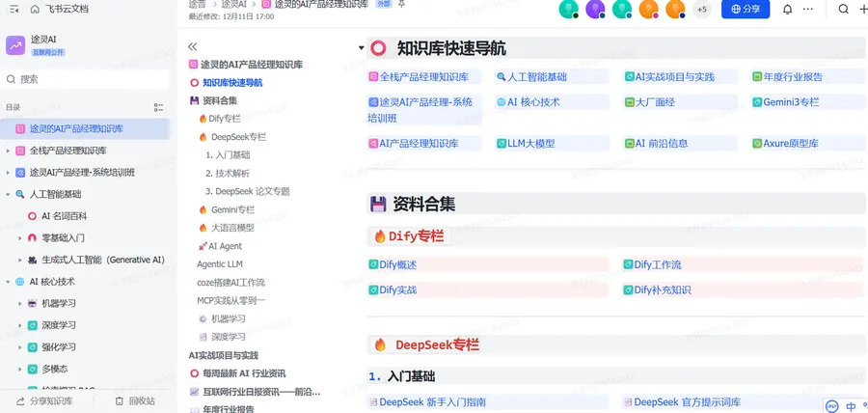Image resolution: width=868 pixels, height=413 pixels.
Task: Click the plus icon in the top-right corner
Action: [862, 9]
